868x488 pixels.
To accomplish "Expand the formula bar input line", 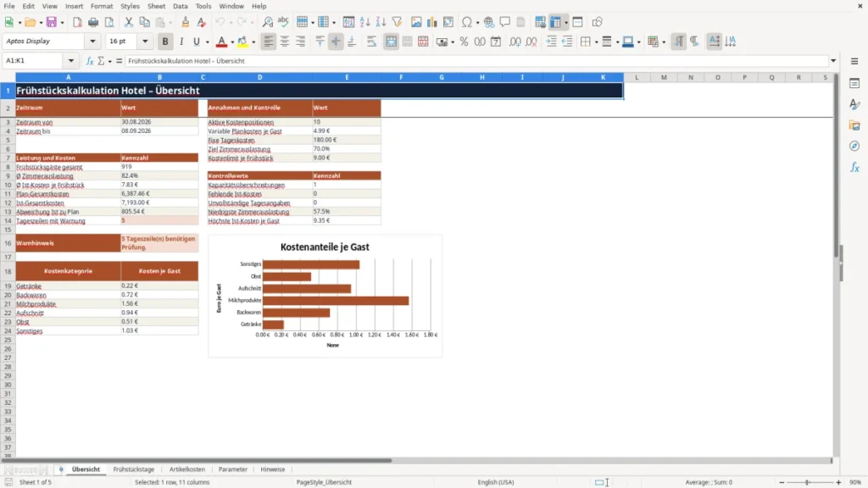I will point(833,61).
